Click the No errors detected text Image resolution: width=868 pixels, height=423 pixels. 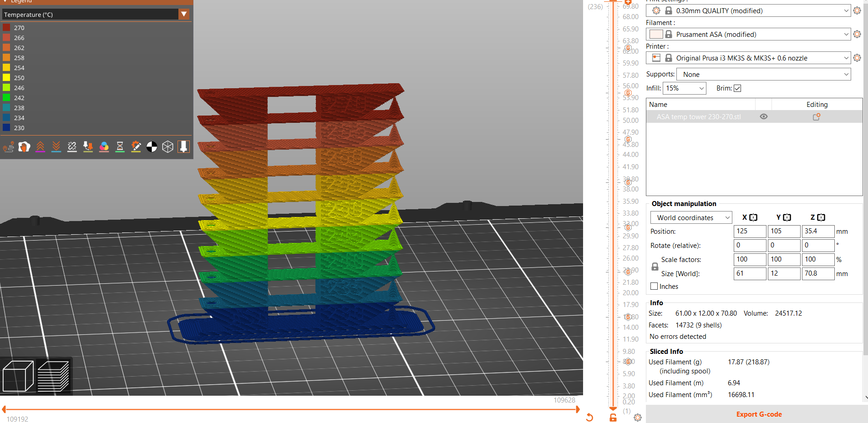[x=678, y=337]
